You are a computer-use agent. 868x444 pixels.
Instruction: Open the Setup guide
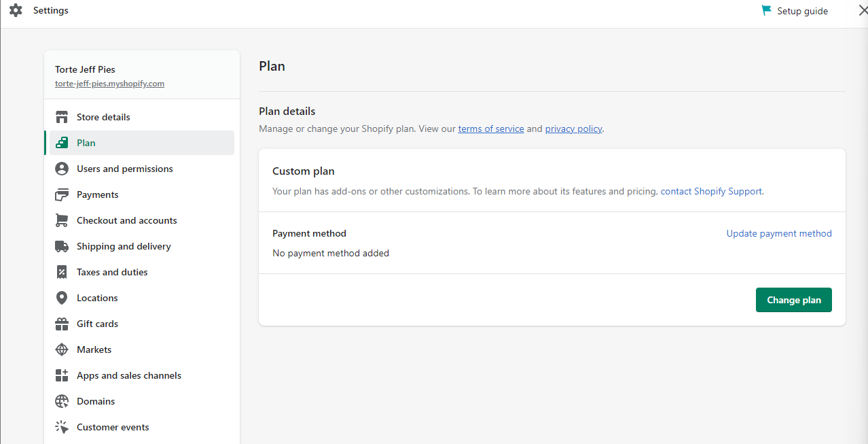tap(795, 11)
